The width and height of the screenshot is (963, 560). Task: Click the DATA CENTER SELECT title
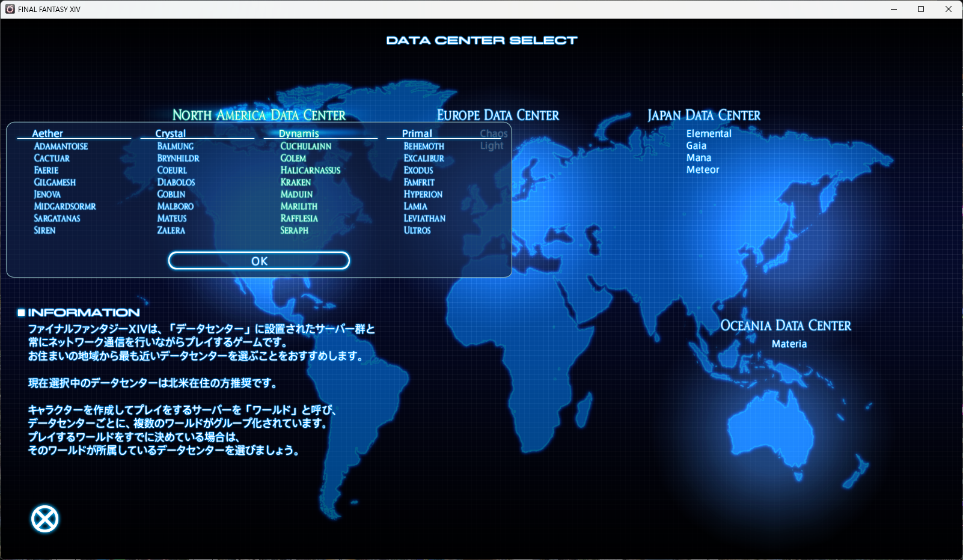pyautogui.click(x=481, y=40)
